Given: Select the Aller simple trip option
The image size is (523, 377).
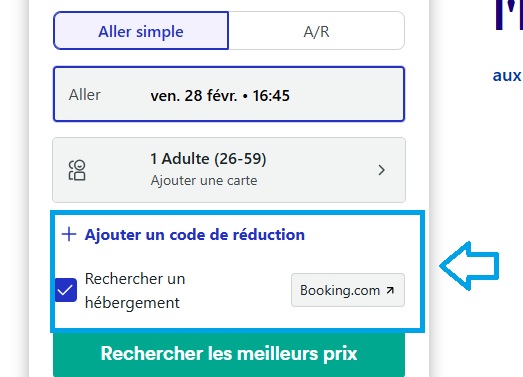Looking at the screenshot, I should [x=141, y=31].
